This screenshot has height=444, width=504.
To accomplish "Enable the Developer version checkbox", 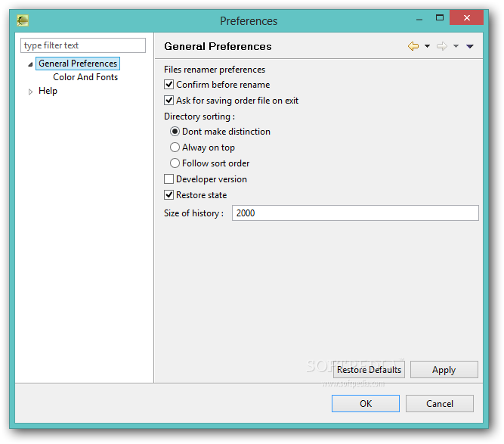I will (x=169, y=179).
